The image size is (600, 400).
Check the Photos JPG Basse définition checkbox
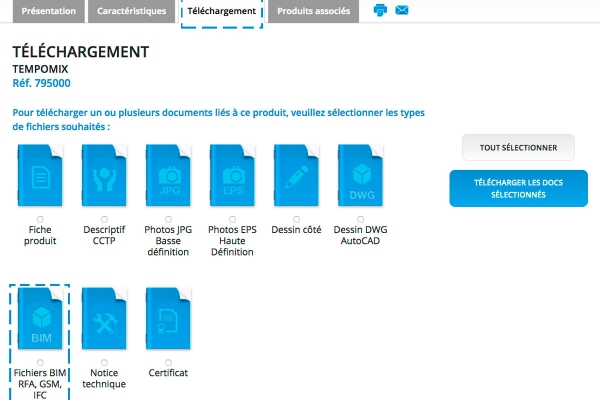point(168,219)
